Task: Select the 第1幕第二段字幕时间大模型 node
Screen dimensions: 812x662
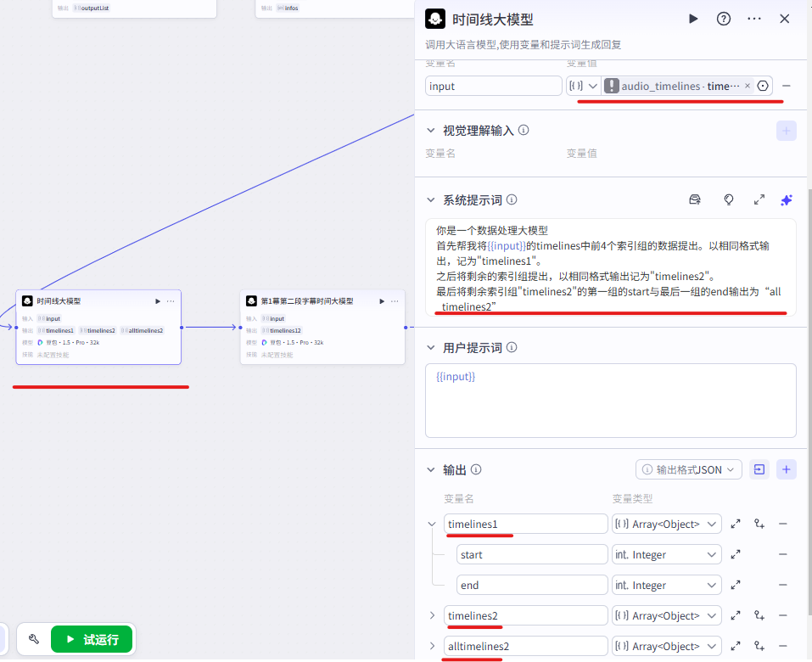Action: tap(322, 328)
